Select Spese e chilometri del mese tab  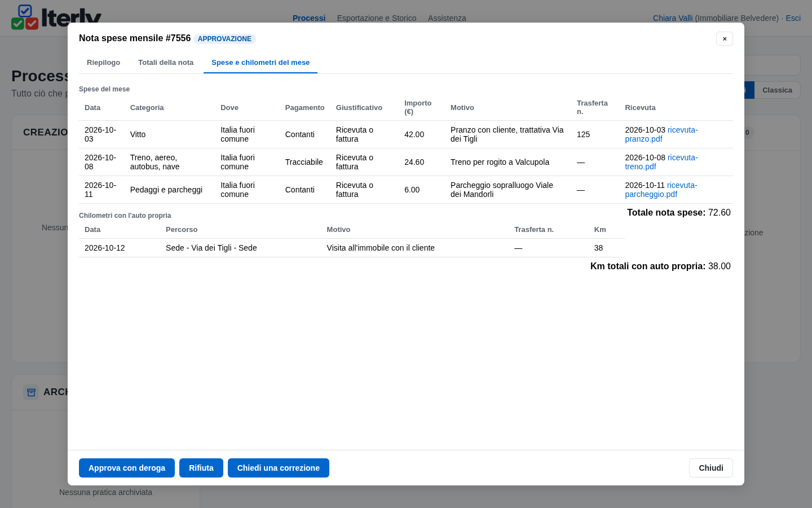261,63
